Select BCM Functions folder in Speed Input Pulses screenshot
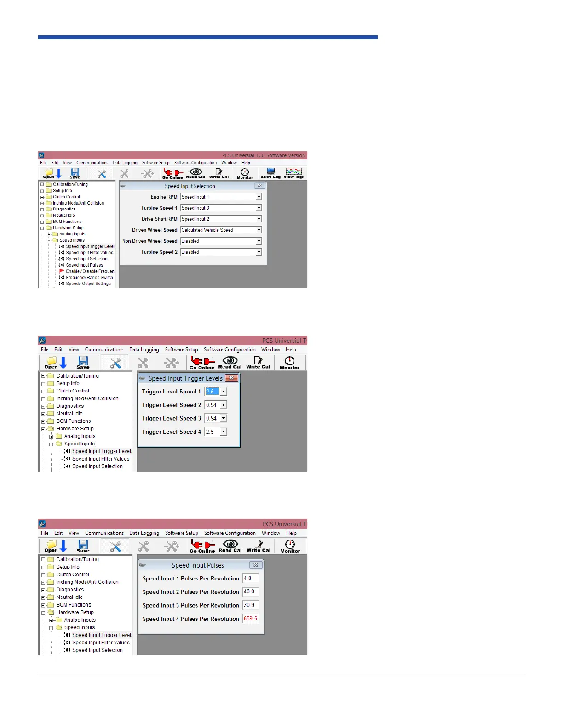563x728 pixels. (74, 605)
